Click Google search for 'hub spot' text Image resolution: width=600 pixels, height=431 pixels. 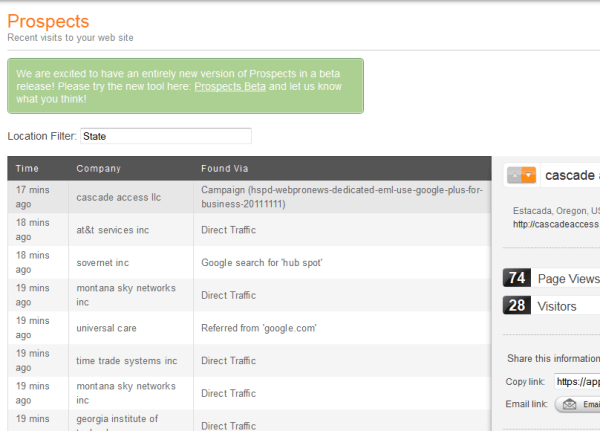tap(262, 263)
